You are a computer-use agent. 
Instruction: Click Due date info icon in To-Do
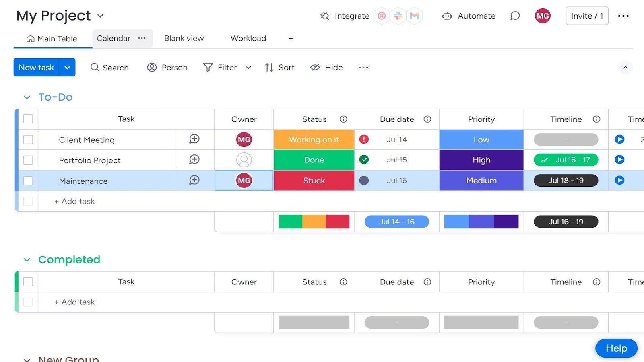coord(427,119)
